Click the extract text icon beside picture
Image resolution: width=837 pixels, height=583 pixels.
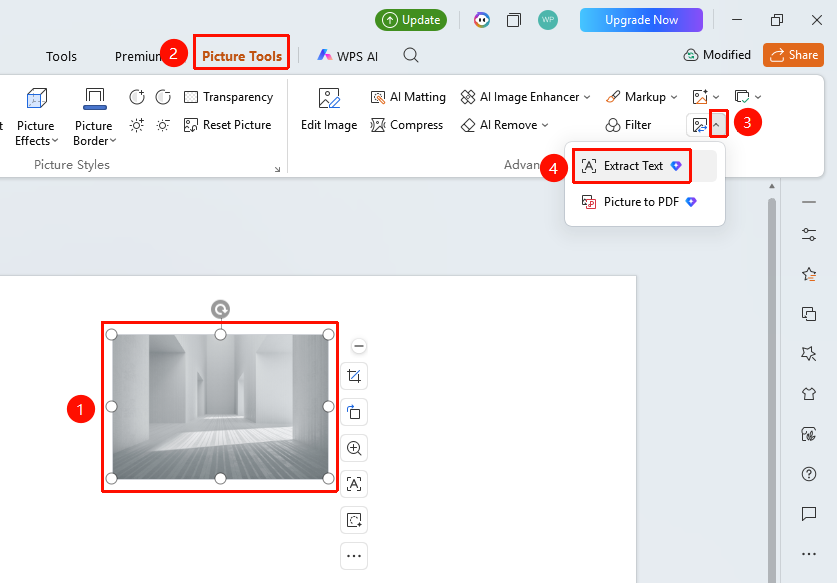click(354, 484)
